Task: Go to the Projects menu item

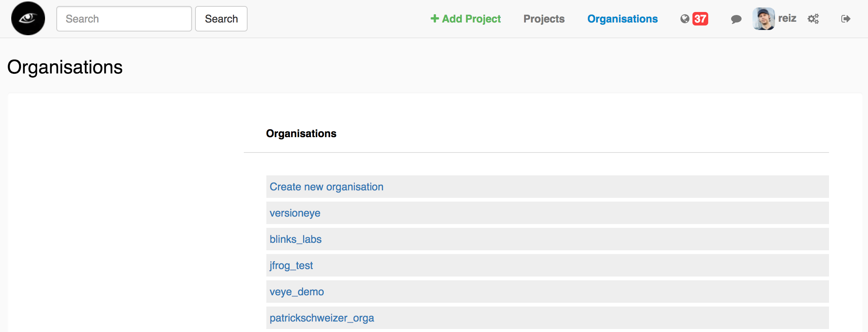Action: click(544, 19)
